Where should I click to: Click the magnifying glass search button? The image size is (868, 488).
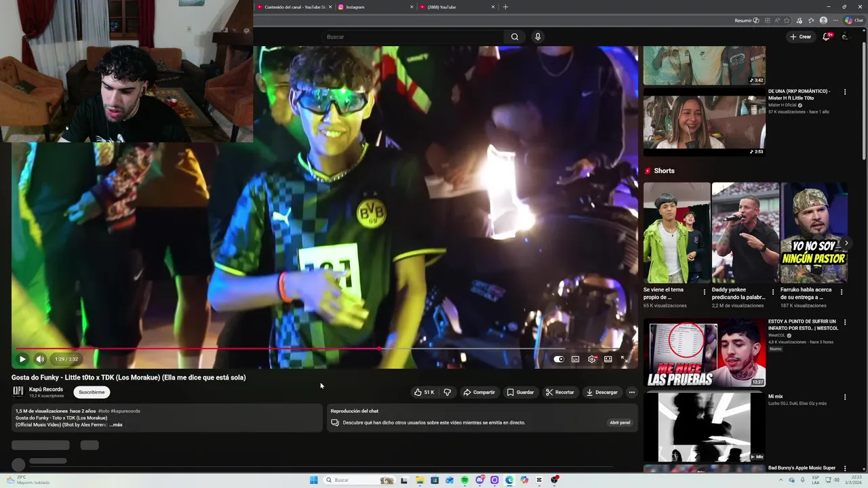pyautogui.click(x=515, y=37)
